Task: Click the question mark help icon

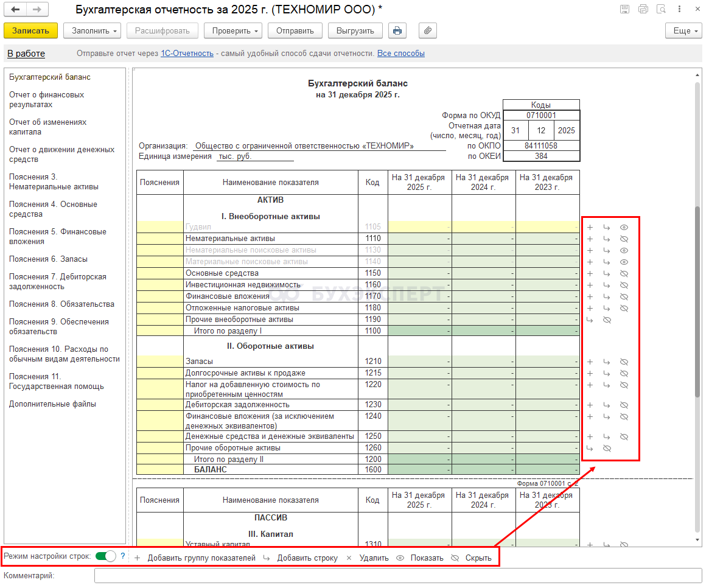Action: click(122, 556)
